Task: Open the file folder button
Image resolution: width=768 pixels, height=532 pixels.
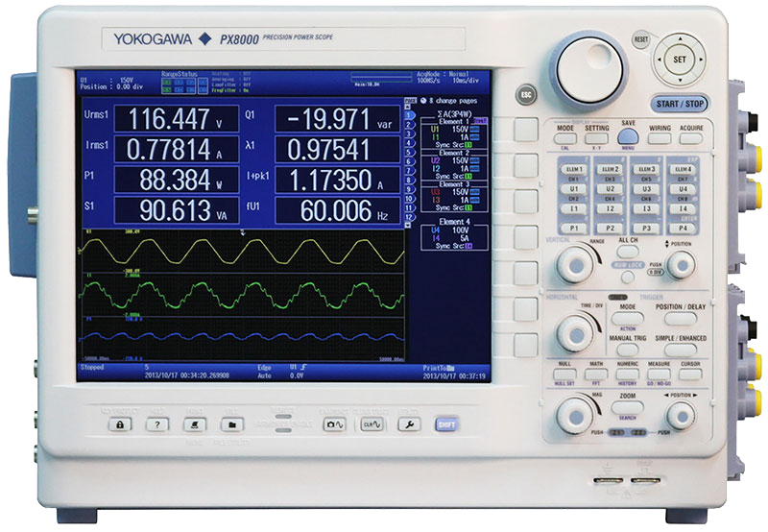Action: 230,423
